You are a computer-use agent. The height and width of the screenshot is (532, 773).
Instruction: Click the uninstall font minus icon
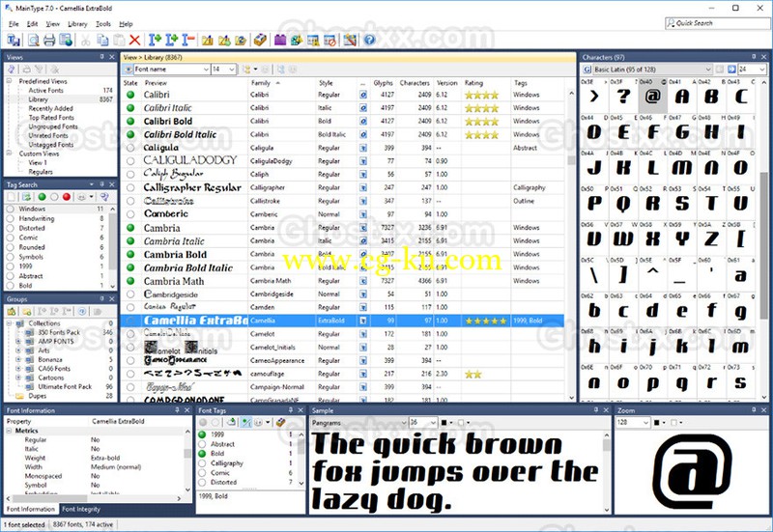pyautogui.click(x=188, y=40)
